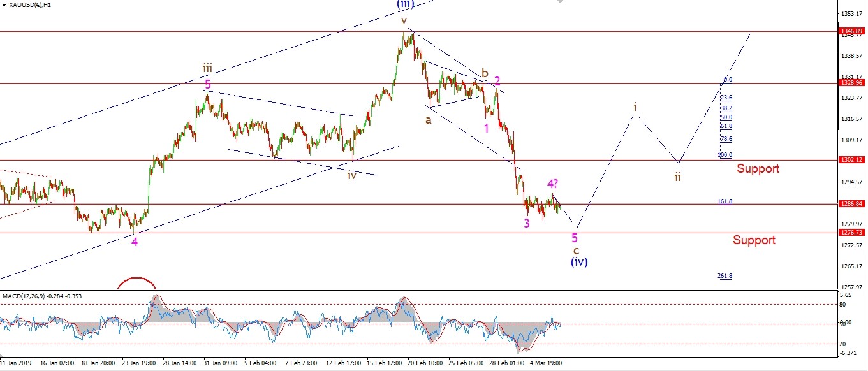Click the 4 Mar 19:00 time axis label
Viewport: 868px width, 371px height.
pyautogui.click(x=547, y=362)
